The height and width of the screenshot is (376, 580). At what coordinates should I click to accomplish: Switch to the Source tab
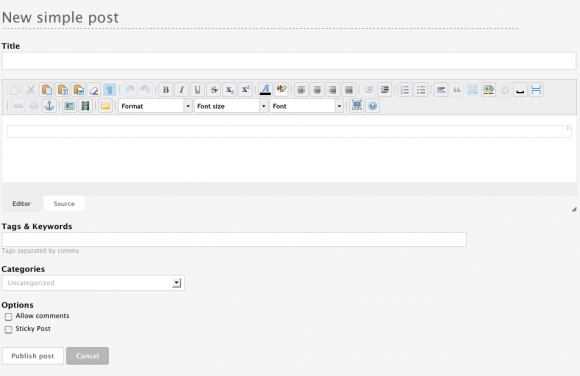coord(64,204)
